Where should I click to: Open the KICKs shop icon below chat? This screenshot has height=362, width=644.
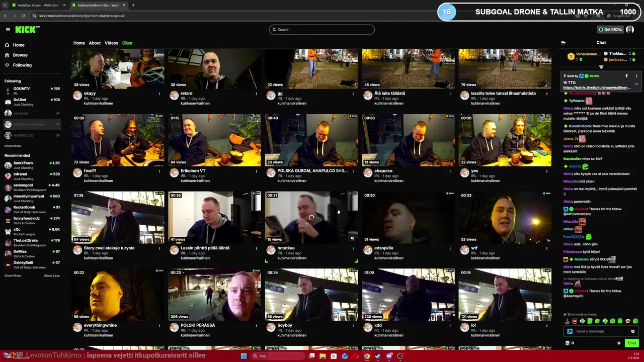tap(568, 343)
